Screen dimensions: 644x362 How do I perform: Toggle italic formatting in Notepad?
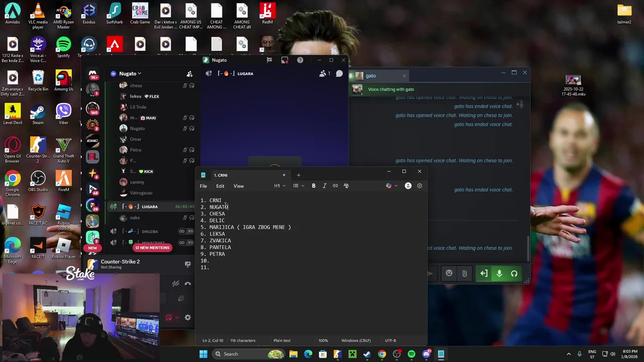tap(325, 186)
